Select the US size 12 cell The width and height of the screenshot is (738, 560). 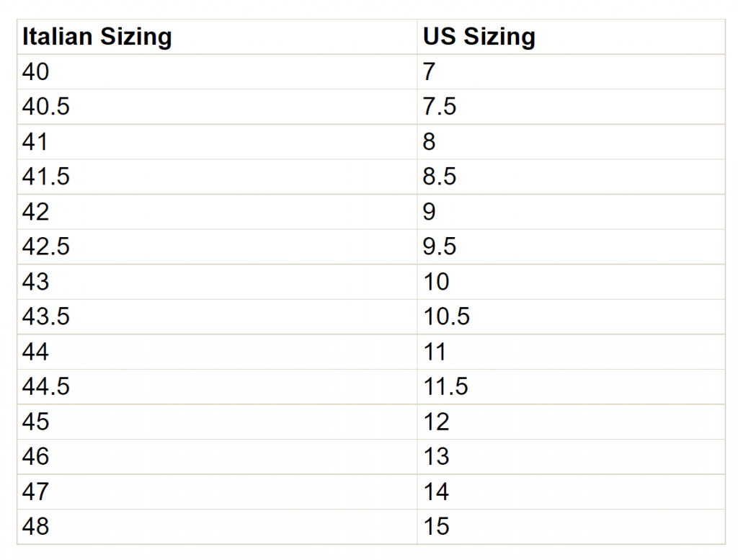tap(571, 422)
